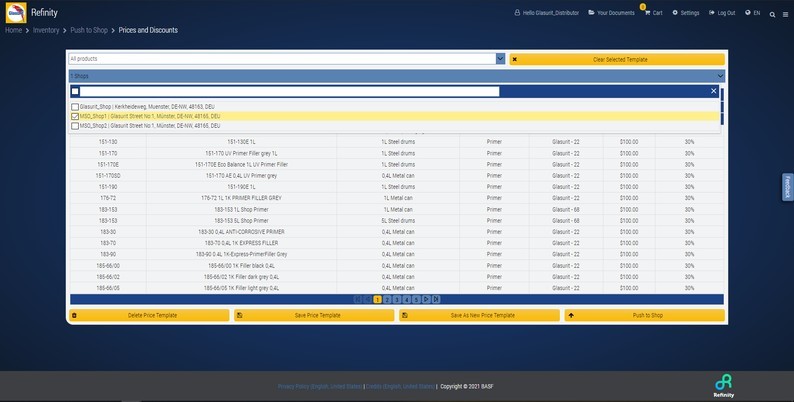
Task: Open the hamburger menu icon
Action: [x=785, y=15]
